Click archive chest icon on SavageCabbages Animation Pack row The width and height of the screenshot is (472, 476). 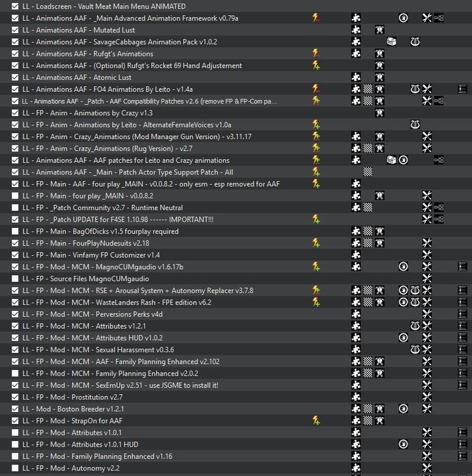tap(391, 42)
